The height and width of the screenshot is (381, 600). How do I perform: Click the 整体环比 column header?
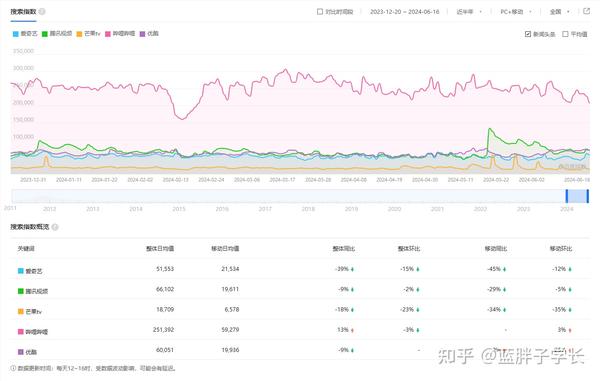pos(409,249)
